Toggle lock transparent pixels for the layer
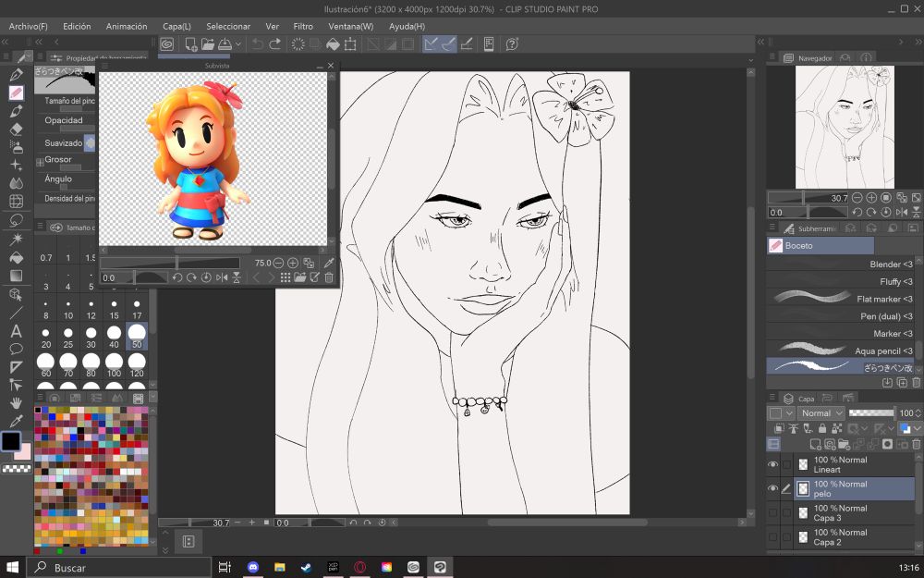The height and width of the screenshot is (578, 924). click(x=837, y=429)
